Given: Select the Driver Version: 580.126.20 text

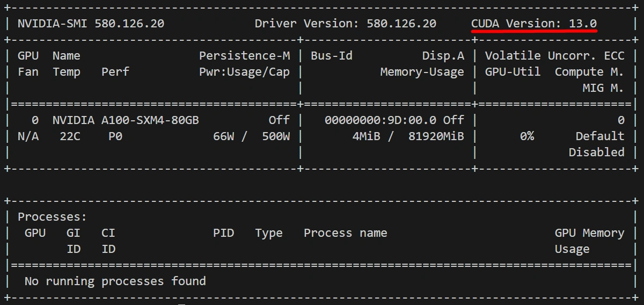Looking at the screenshot, I should 345,24.
